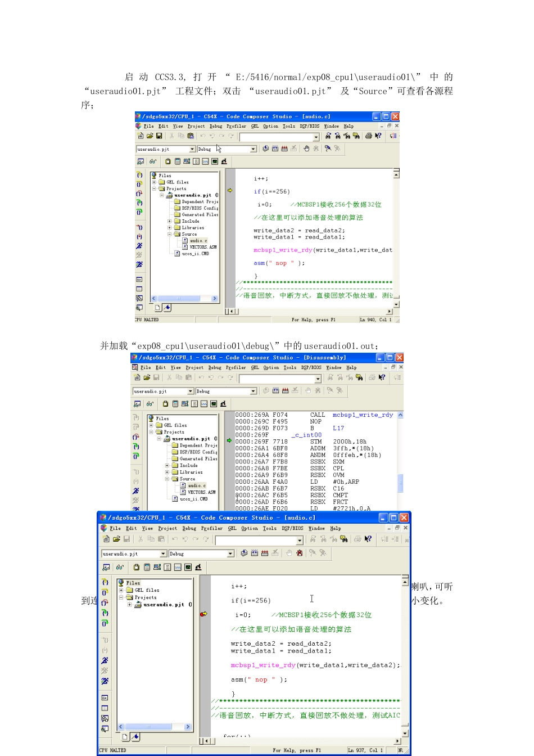Viewport: 534px width, 756px height.
Task: Click _c_int00 label in Disassembly window
Action: [x=306, y=435]
